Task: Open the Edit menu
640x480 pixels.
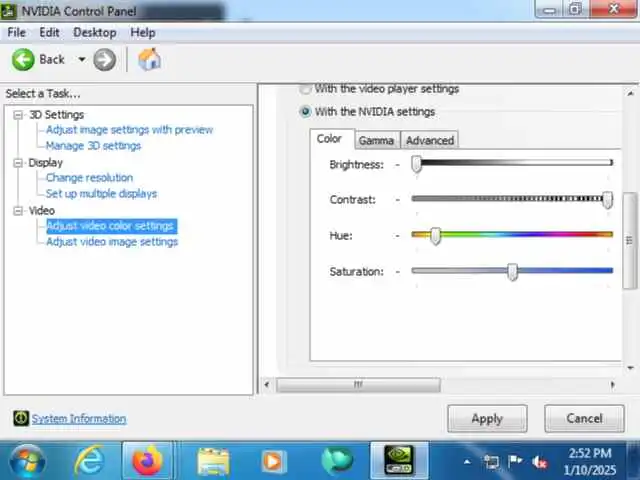Action: pos(49,32)
